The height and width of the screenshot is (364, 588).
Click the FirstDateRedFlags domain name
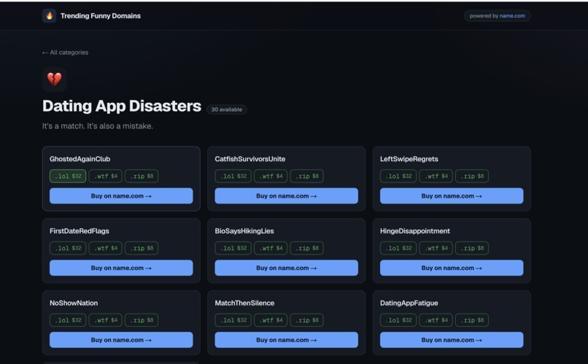click(80, 231)
